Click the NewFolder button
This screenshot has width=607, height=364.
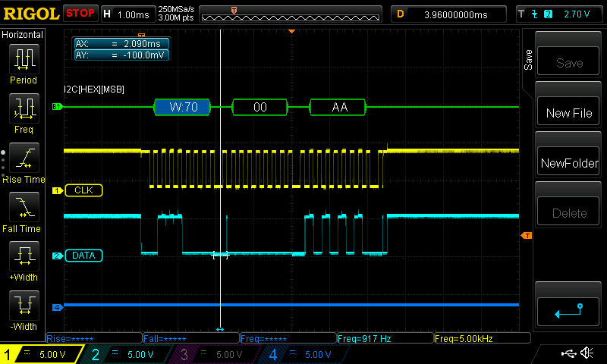tap(568, 162)
